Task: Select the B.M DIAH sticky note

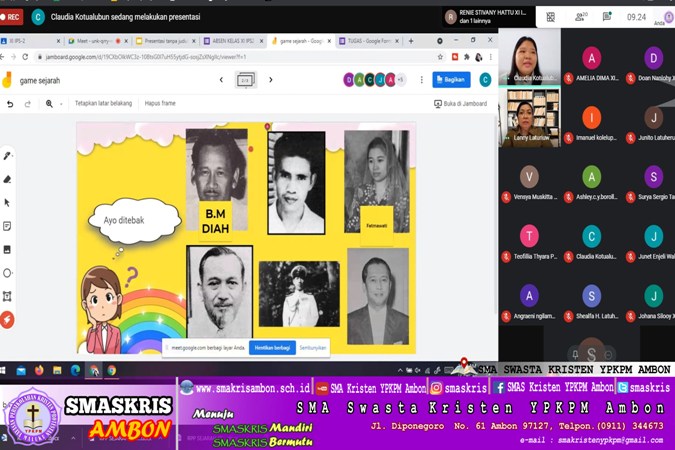Action: 215,221
